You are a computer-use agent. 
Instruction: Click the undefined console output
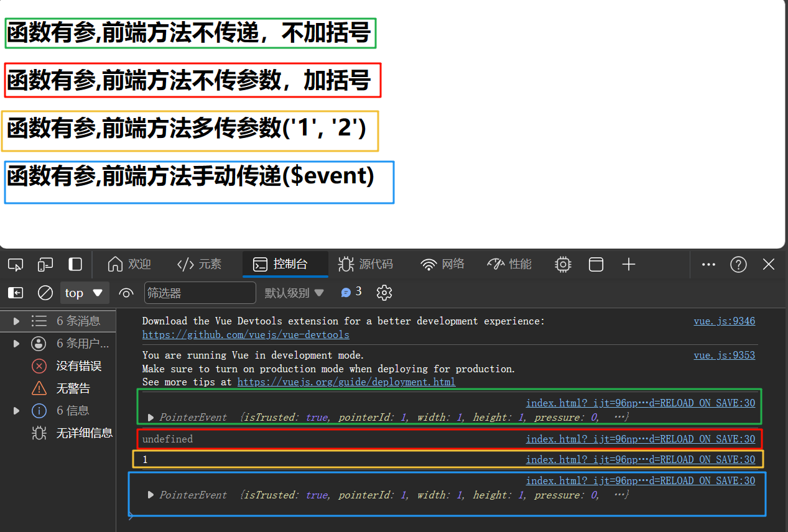(x=168, y=439)
